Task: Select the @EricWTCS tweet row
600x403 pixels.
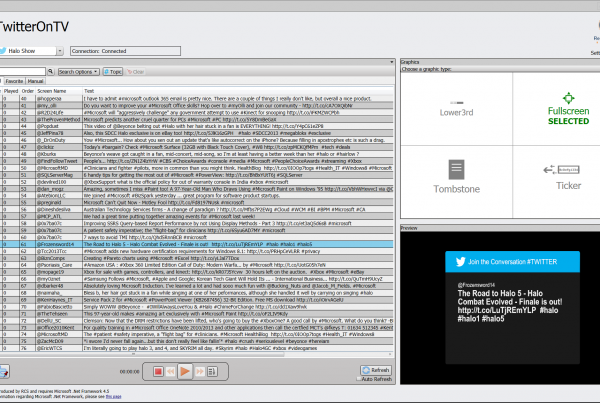Action: tap(197, 348)
